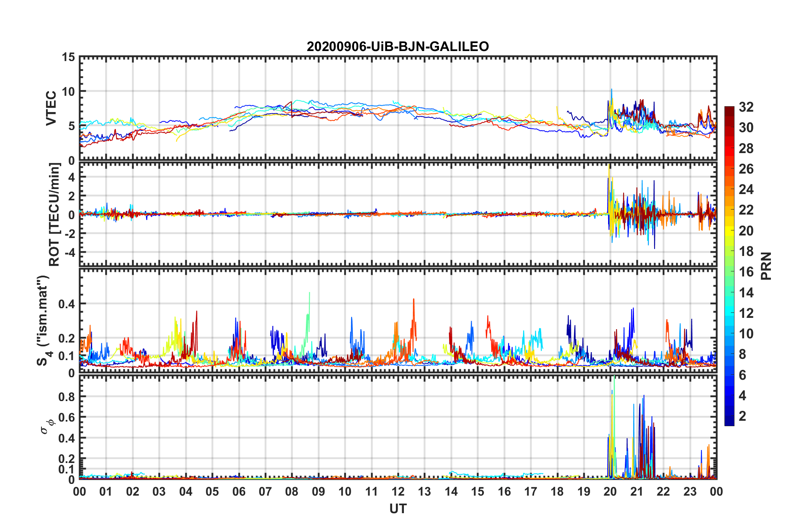Click sigma phi axis tick label 0.8
Screen dimensions: 796x532
67,397
